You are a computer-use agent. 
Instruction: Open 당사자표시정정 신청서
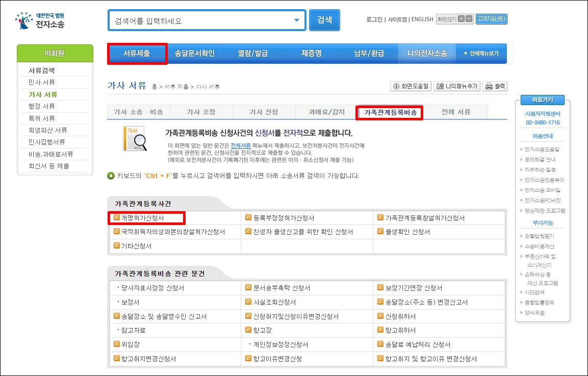pos(152,288)
